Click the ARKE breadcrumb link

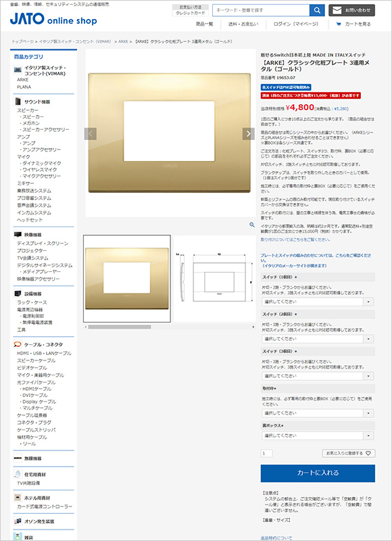coord(123,41)
